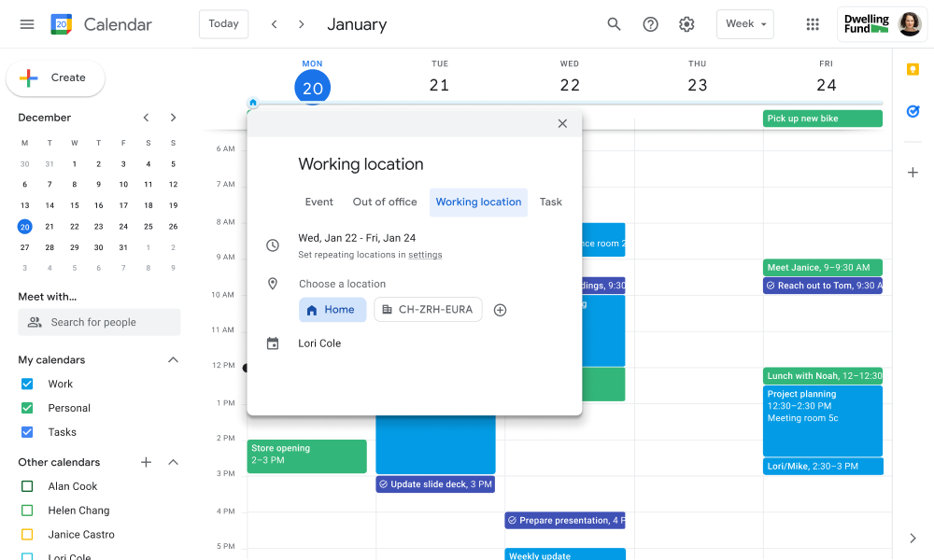Click the Today button

[x=223, y=24]
